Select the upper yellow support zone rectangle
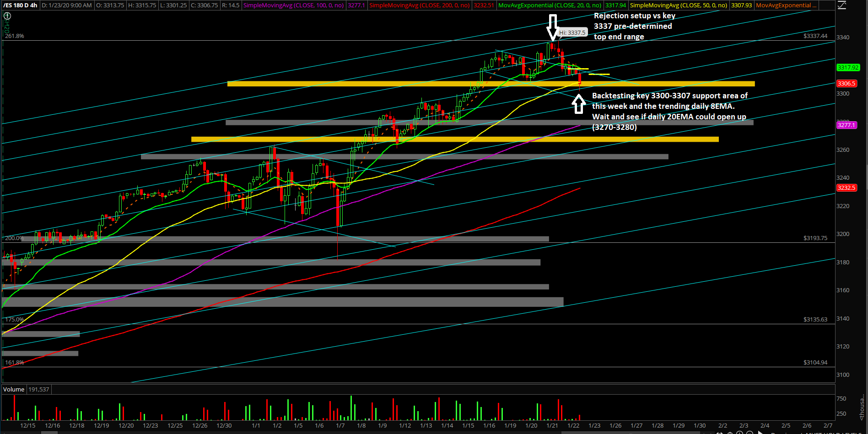Image resolution: width=868 pixels, height=434 pixels. click(x=491, y=84)
